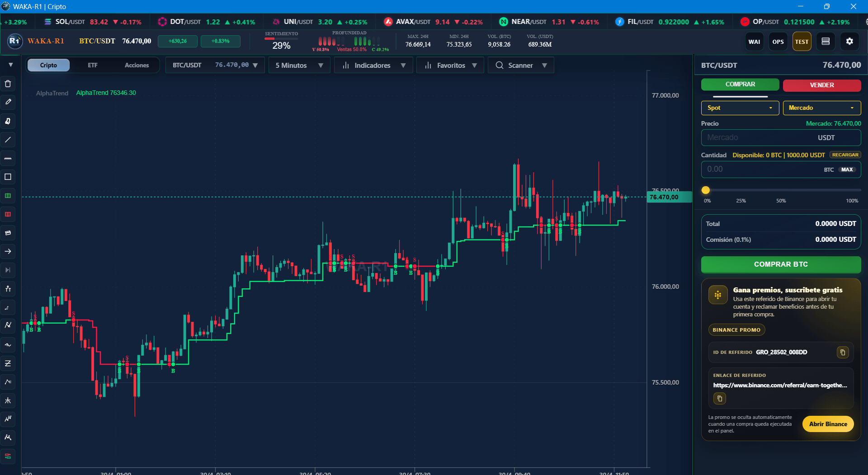This screenshot has width=868, height=475.
Task: Open the settings gear
Action: 849,42
